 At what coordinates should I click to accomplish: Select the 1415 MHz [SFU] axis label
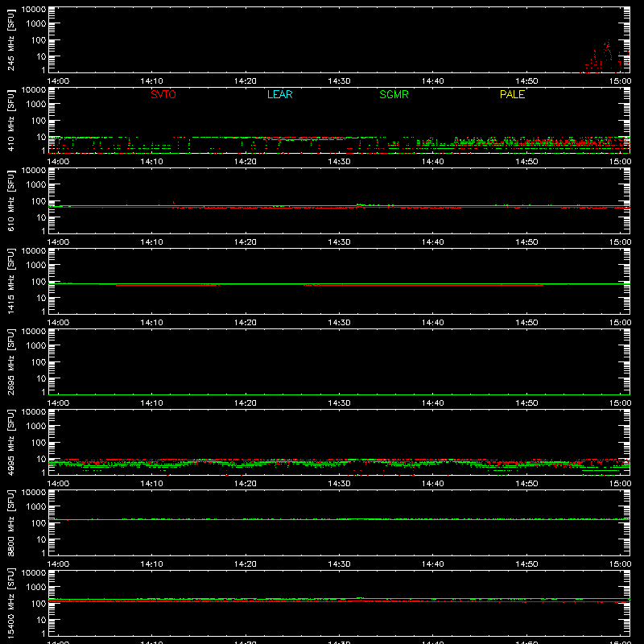tap(10, 281)
